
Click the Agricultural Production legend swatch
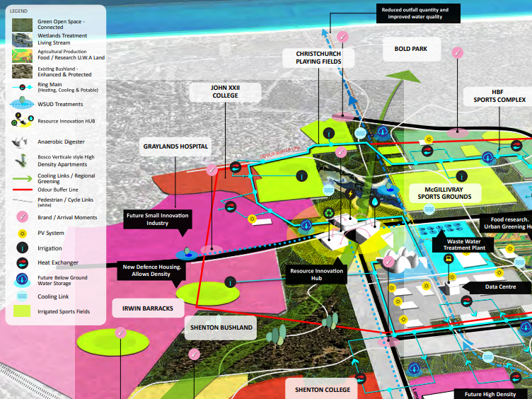pyautogui.click(x=23, y=56)
